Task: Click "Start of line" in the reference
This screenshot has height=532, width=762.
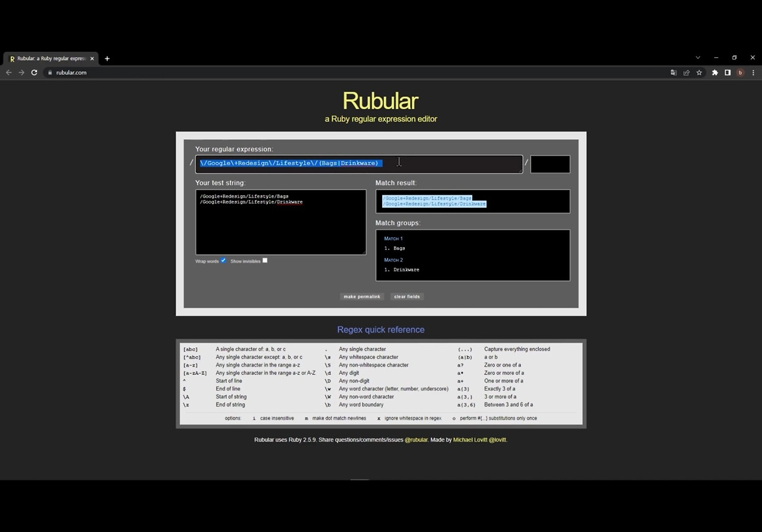Action: click(x=229, y=381)
